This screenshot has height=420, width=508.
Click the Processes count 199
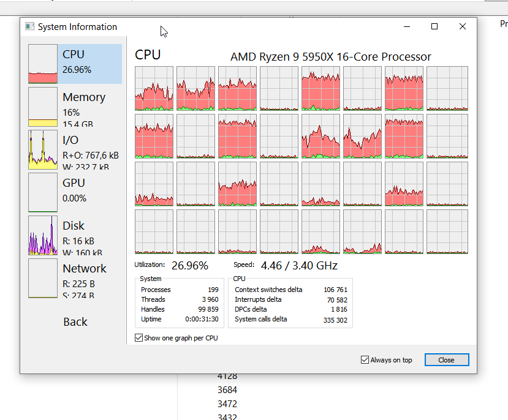click(213, 290)
